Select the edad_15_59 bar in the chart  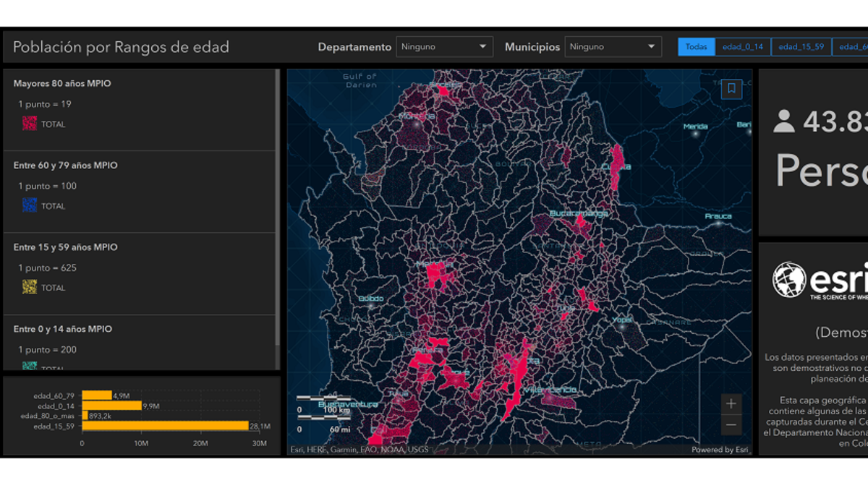coord(165,426)
